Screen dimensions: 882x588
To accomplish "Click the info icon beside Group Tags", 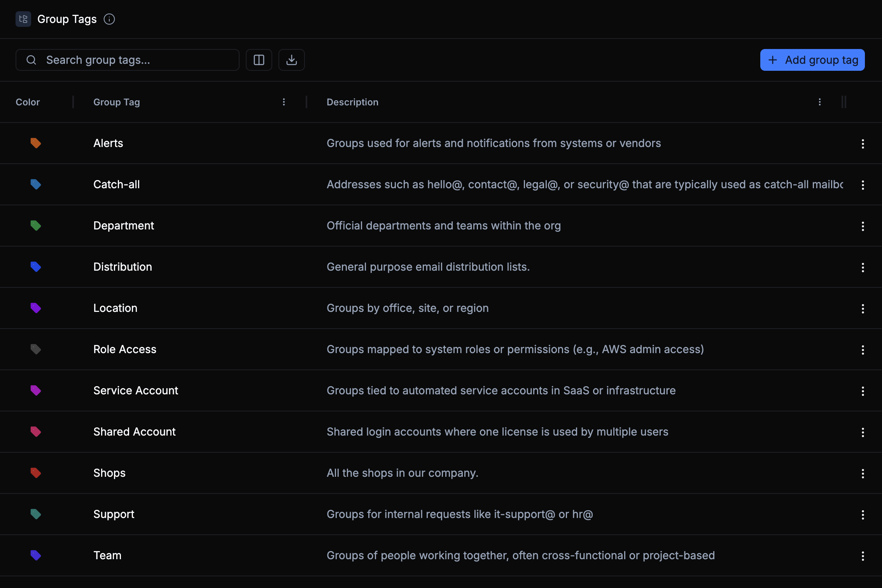I will [109, 19].
